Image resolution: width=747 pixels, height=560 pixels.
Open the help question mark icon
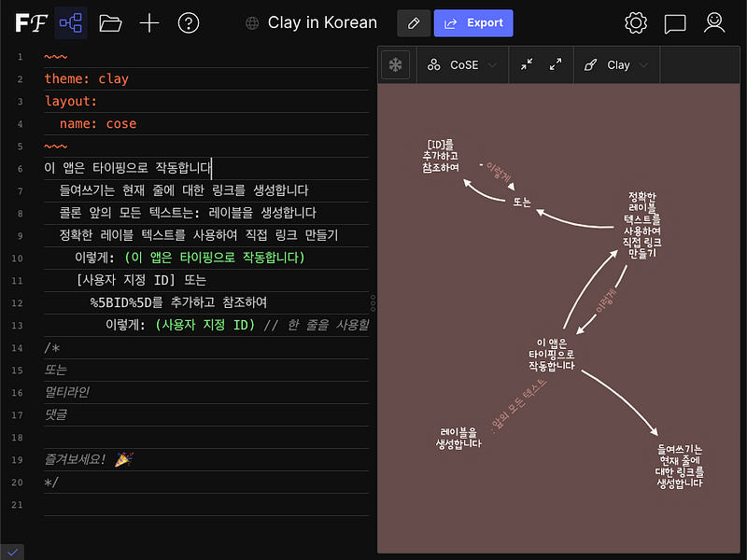(x=189, y=22)
